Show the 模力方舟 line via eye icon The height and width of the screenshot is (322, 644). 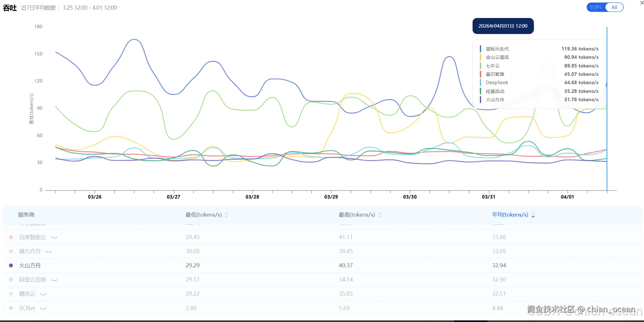coord(49,252)
